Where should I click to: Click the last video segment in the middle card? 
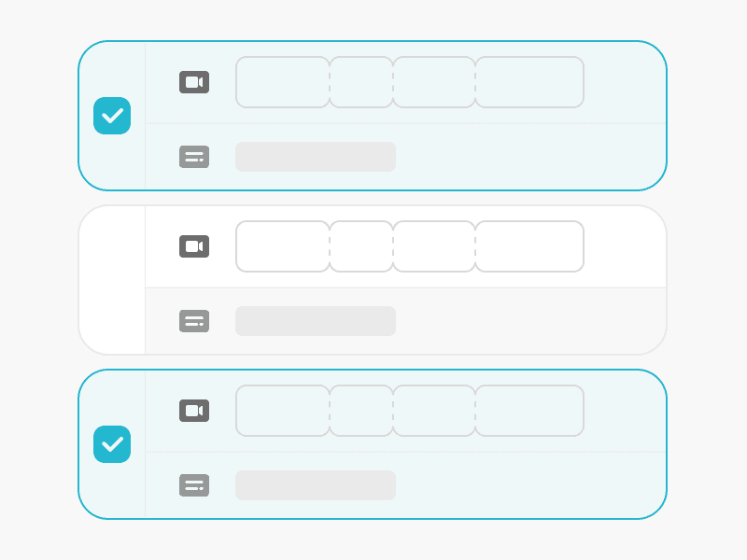pyautogui.click(x=529, y=246)
